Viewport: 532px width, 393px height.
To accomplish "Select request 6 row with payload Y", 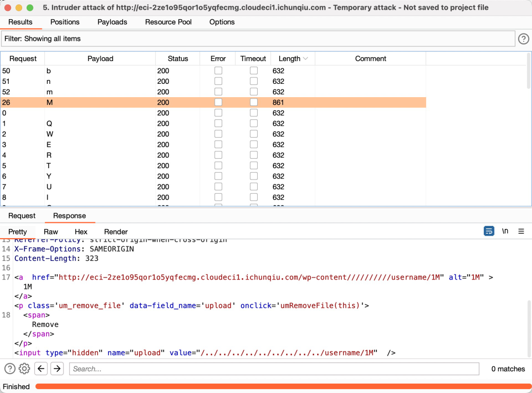I will click(x=213, y=176).
